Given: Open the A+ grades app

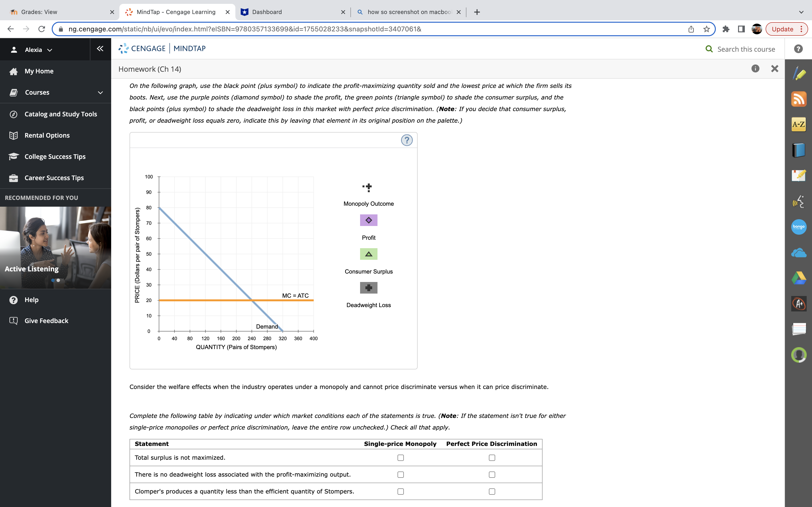Looking at the screenshot, I should 799,304.
